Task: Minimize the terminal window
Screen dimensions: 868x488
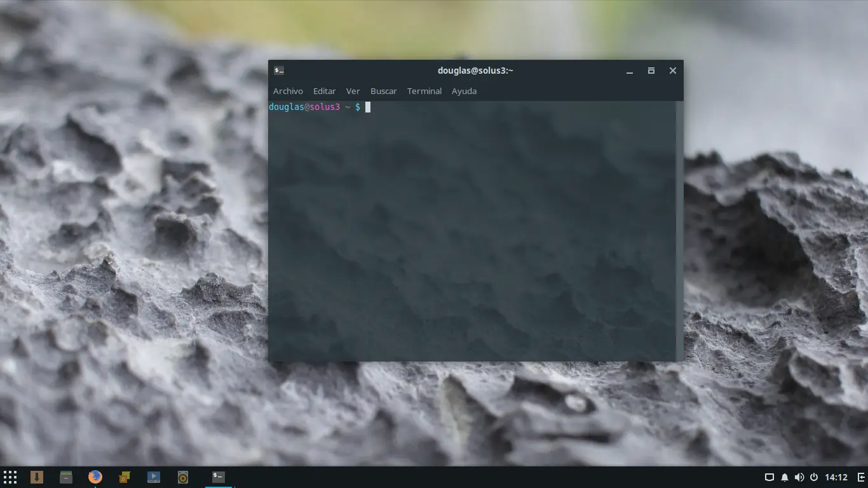Action: (630, 71)
